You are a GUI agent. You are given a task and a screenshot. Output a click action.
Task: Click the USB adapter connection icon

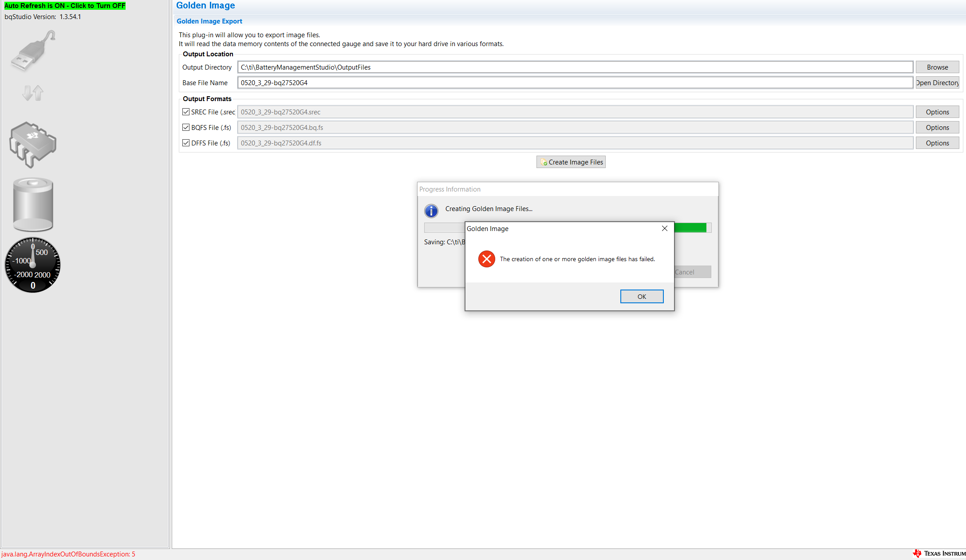pos(33,51)
